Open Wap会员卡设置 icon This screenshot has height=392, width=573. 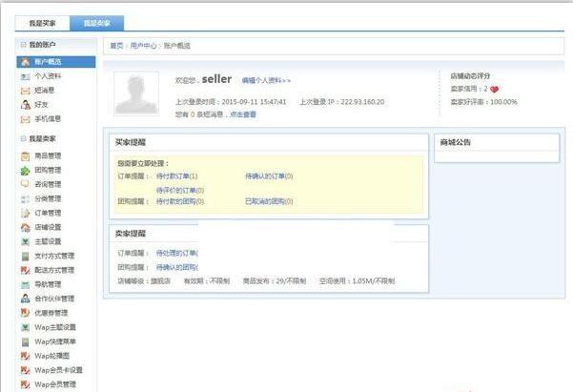[x=25, y=370]
